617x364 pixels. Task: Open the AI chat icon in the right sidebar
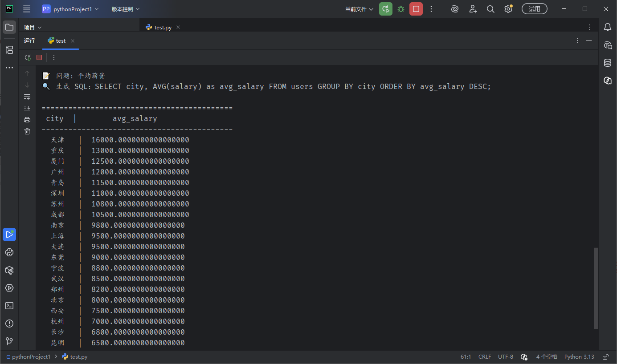[x=608, y=45]
